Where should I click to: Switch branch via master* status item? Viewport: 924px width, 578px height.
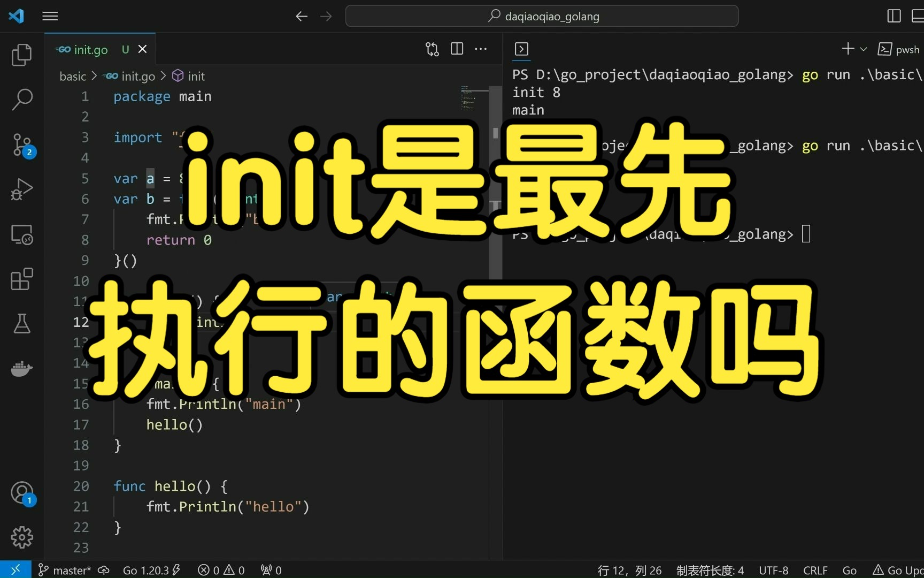pos(65,571)
